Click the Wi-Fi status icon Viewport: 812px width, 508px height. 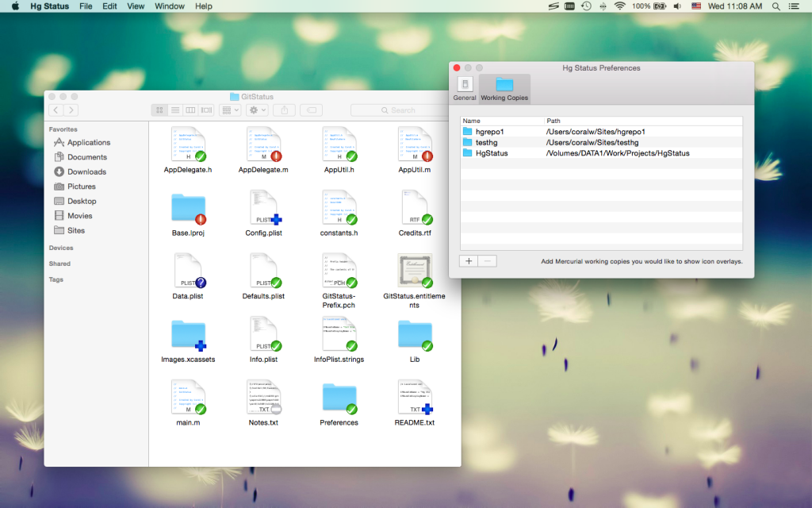[619, 6]
